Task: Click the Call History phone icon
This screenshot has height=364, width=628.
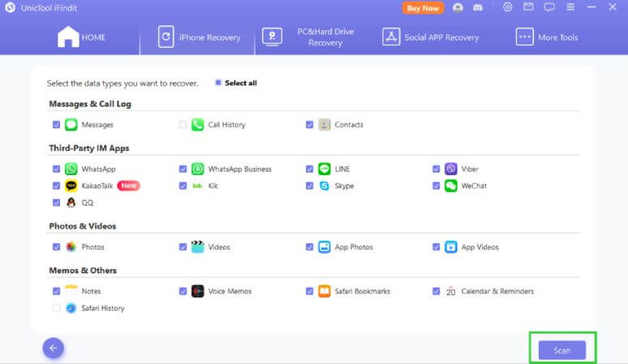Action: tap(197, 125)
